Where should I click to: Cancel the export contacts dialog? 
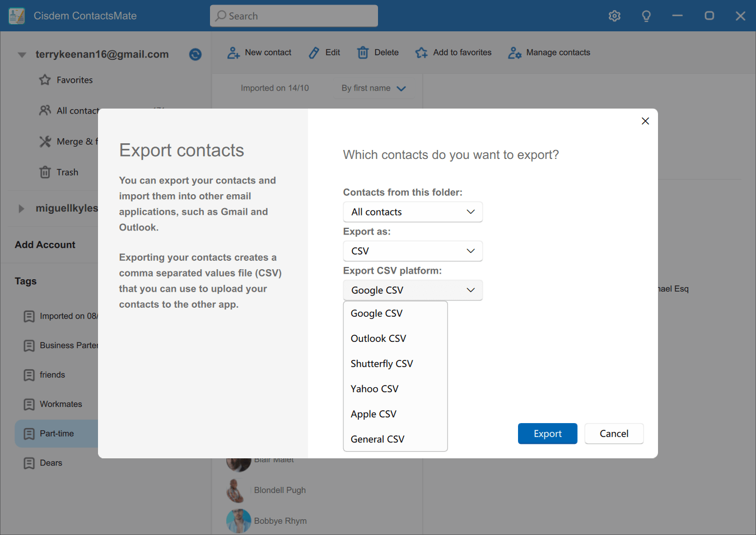(x=614, y=434)
